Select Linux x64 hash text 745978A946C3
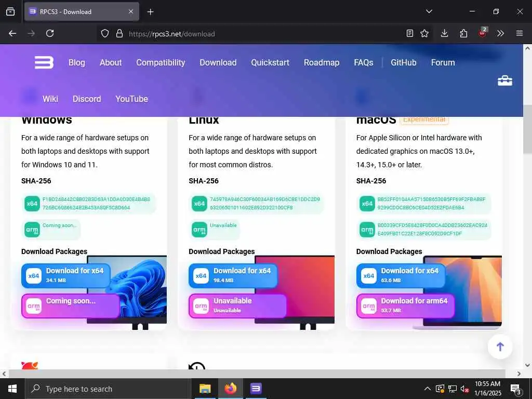 click(264, 203)
